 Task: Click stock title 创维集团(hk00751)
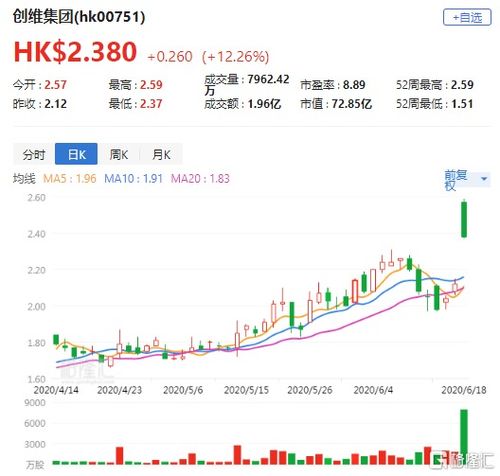coord(79,17)
